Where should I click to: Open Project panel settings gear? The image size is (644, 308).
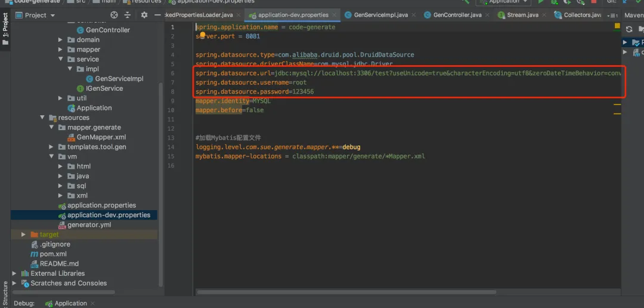[x=144, y=15]
